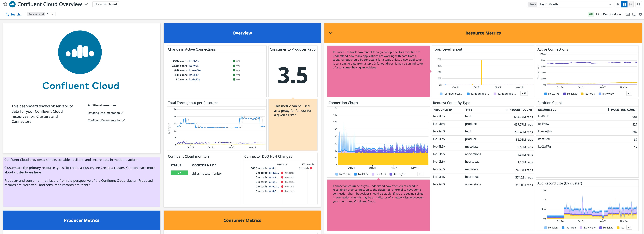Rewind the time range using the back arrows icon
The height and width of the screenshot is (234, 644).
tap(618, 4)
